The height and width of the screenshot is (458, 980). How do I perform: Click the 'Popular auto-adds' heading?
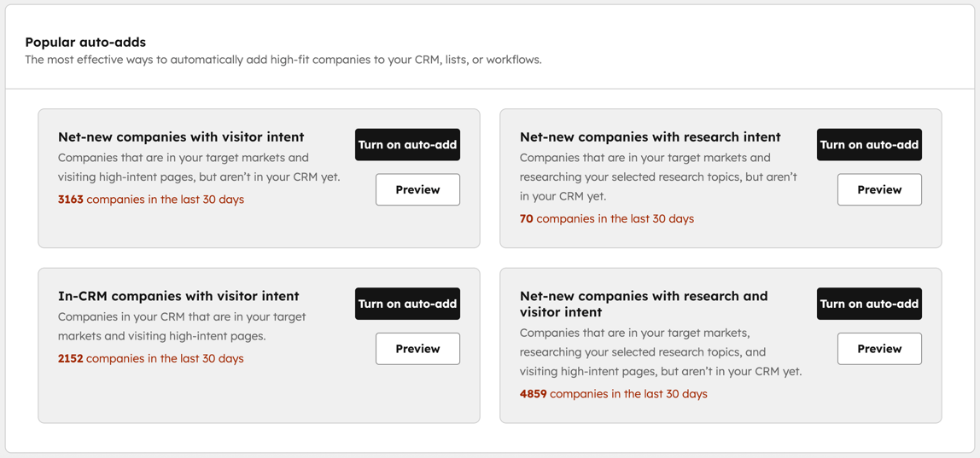[x=85, y=42]
